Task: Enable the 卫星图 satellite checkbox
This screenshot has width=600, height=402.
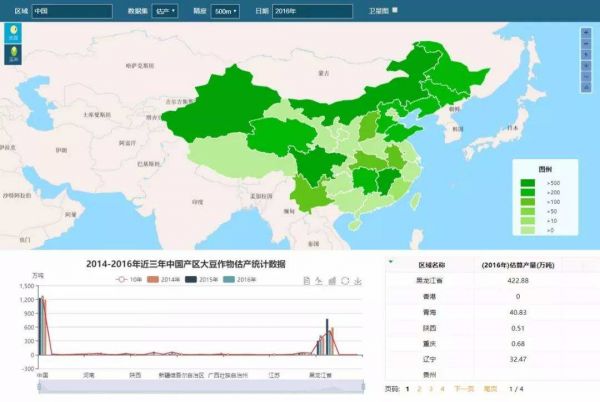Action: [395, 10]
